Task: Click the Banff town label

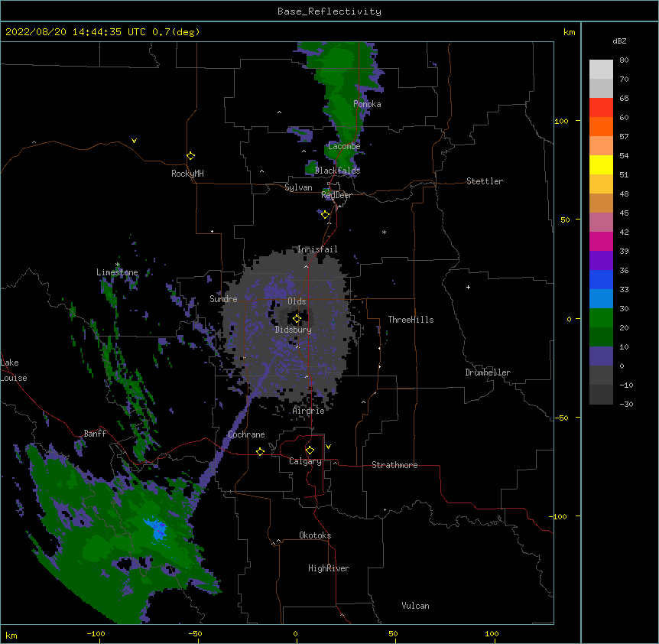Action: pos(95,434)
